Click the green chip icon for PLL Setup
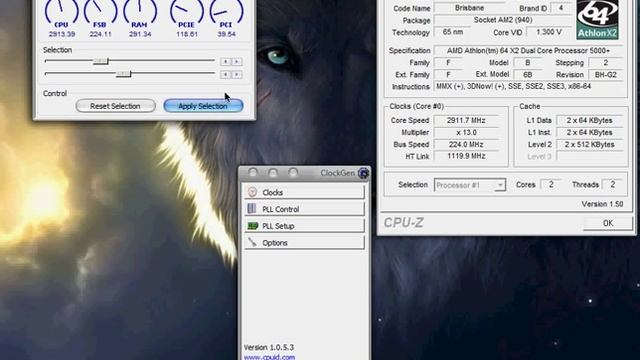Image resolution: width=640 pixels, height=360 pixels. point(253,226)
